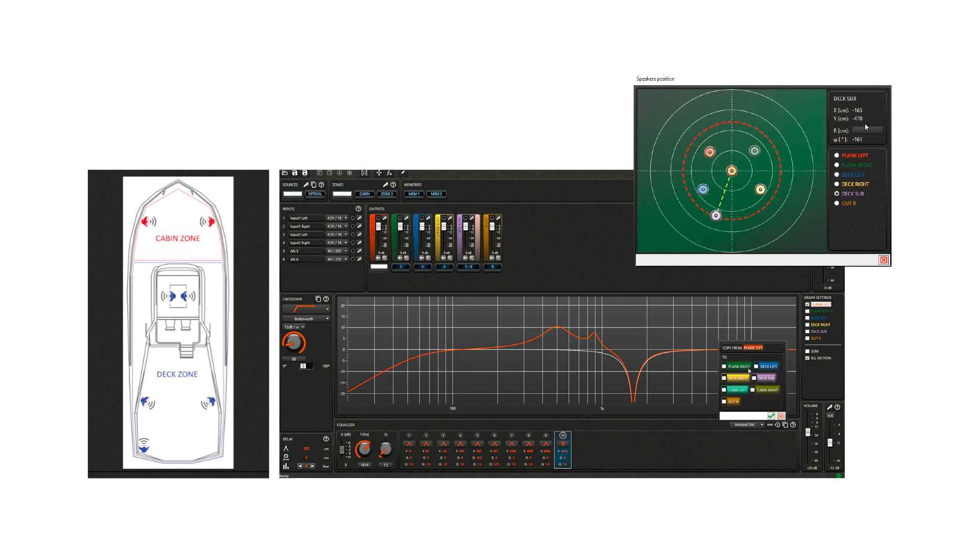Select the MEM 1 memory preset
Image resolution: width=980 pixels, height=551 pixels.
tap(413, 194)
